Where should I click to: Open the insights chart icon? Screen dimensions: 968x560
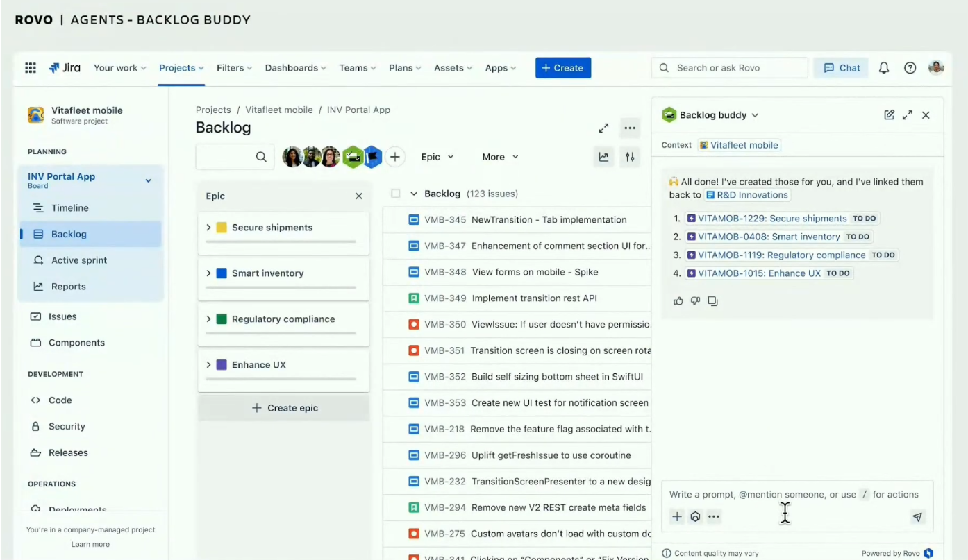604,157
